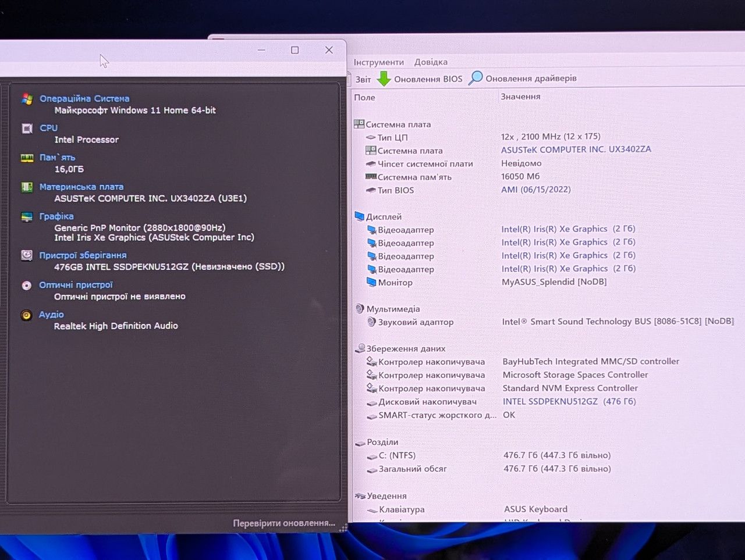Click the Монітор row icon
The width and height of the screenshot is (745, 560).
pyautogui.click(x=372, y=282)
